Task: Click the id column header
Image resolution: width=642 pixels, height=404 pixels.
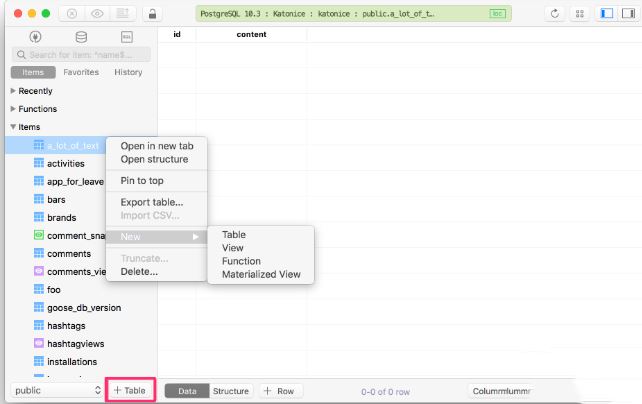Action: [177, 34]
